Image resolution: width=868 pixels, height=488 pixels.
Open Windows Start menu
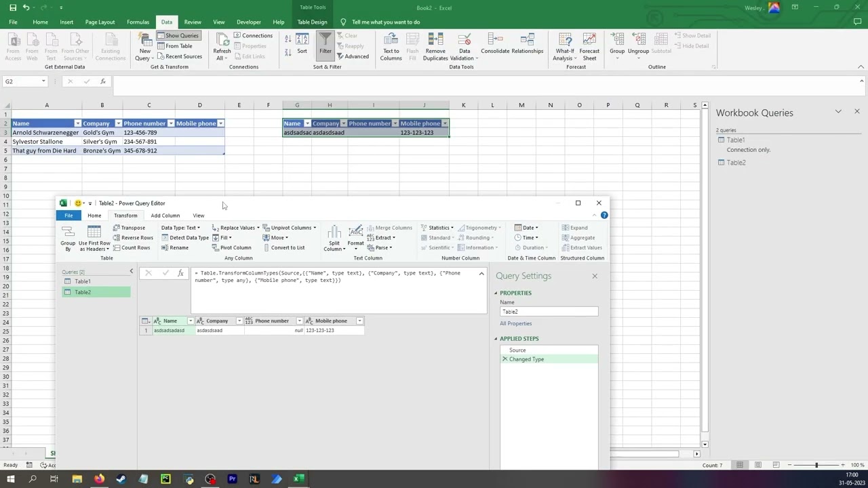tap(12, 479)
